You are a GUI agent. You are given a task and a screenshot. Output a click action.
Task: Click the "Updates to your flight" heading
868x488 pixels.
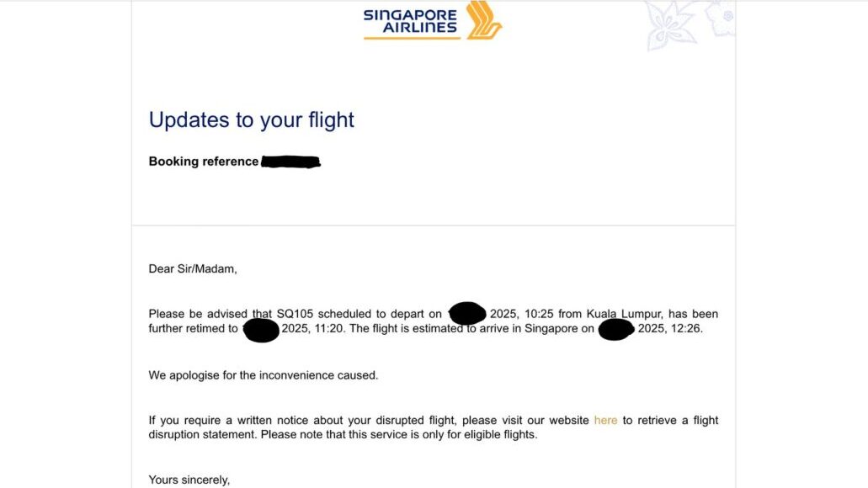coord(252,119)
